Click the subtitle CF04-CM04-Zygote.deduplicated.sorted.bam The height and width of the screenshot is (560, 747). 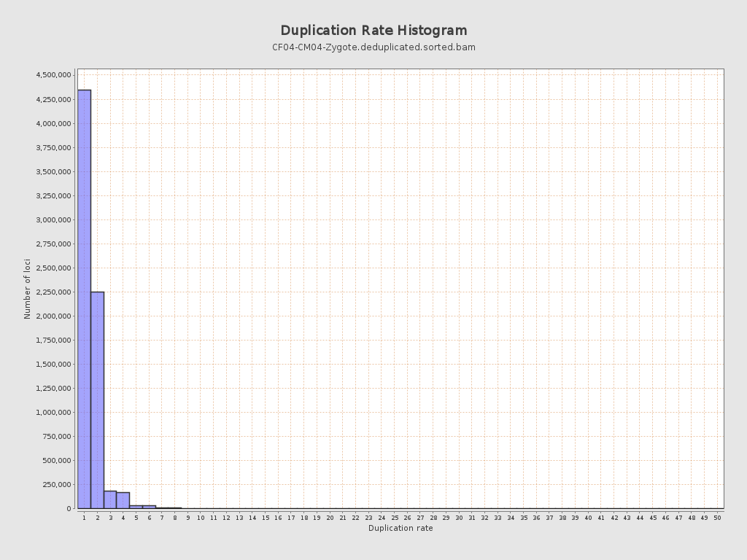point(373,47)
